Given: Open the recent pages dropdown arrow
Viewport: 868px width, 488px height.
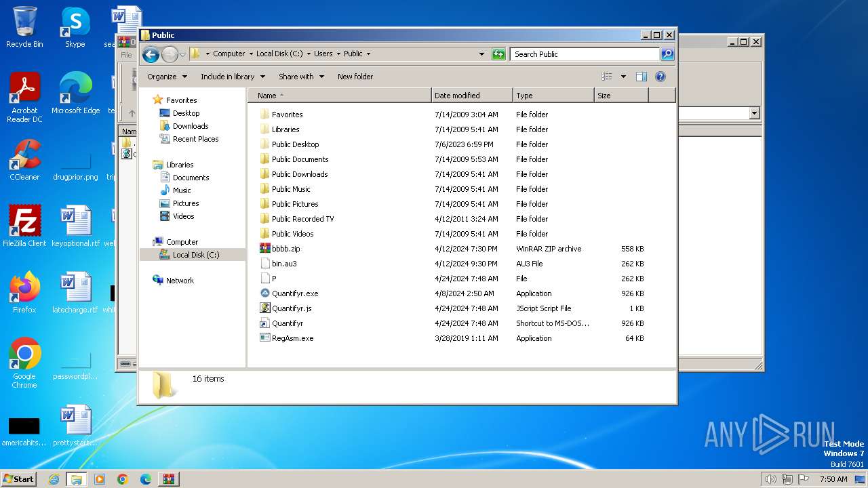Looking at the screenshot, I should (182, 54).
